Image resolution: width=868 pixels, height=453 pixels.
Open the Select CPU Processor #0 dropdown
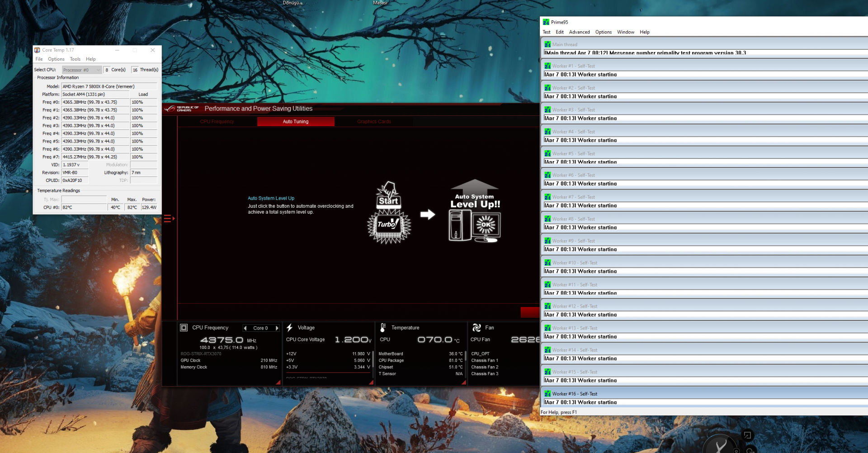[82, 70]
